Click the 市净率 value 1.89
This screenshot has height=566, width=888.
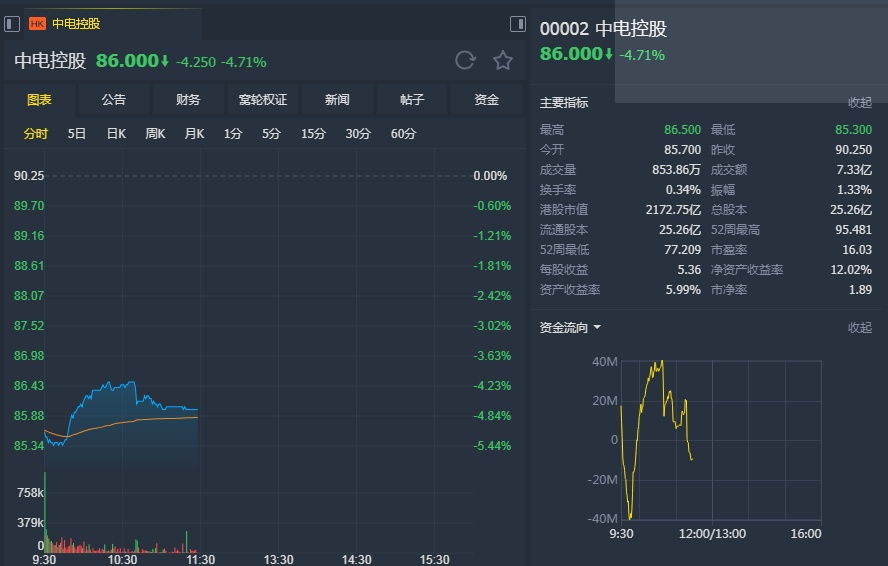(x=860, y=290)
